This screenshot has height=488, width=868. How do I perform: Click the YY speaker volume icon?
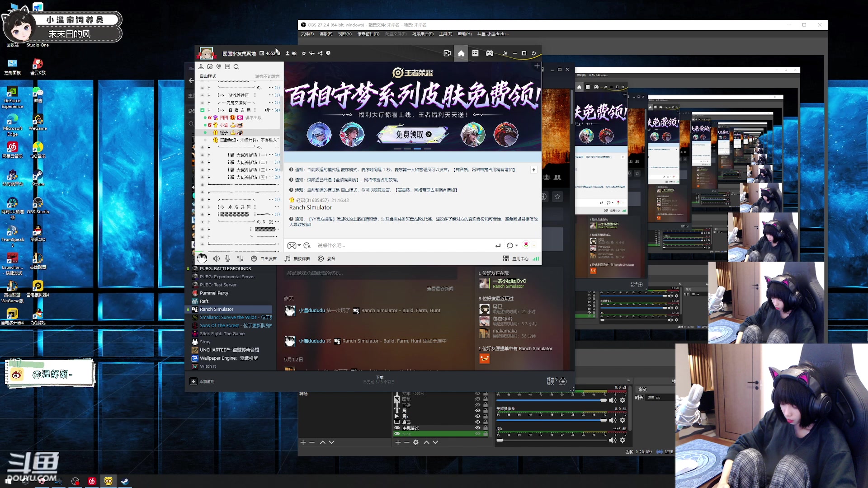click(x=217, y=258)
